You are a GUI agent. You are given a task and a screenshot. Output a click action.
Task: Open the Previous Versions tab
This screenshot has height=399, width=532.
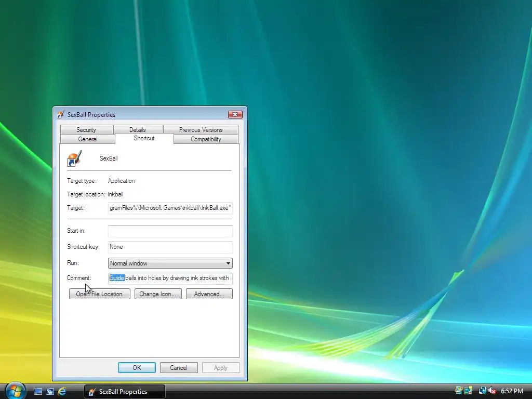[201, 129]
